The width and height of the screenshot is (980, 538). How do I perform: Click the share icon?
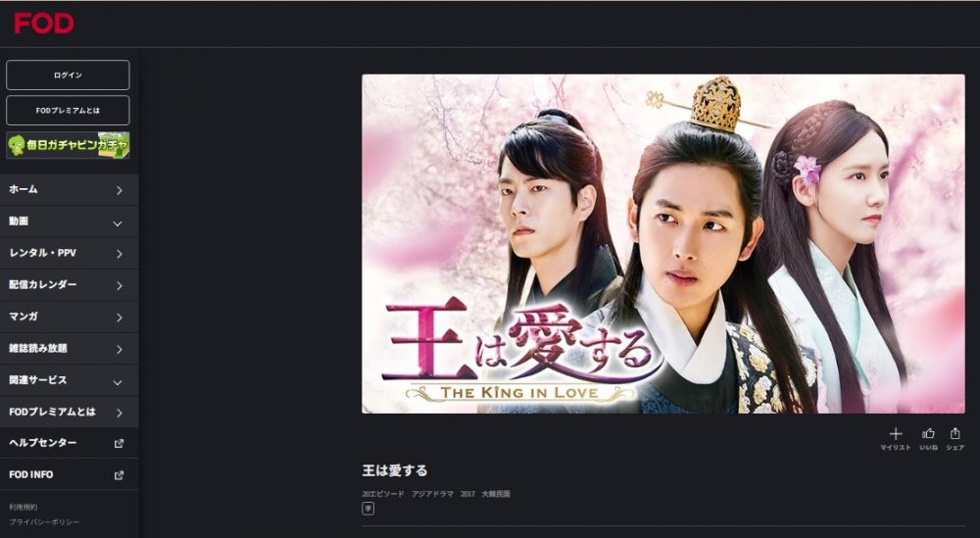point(955,434)
